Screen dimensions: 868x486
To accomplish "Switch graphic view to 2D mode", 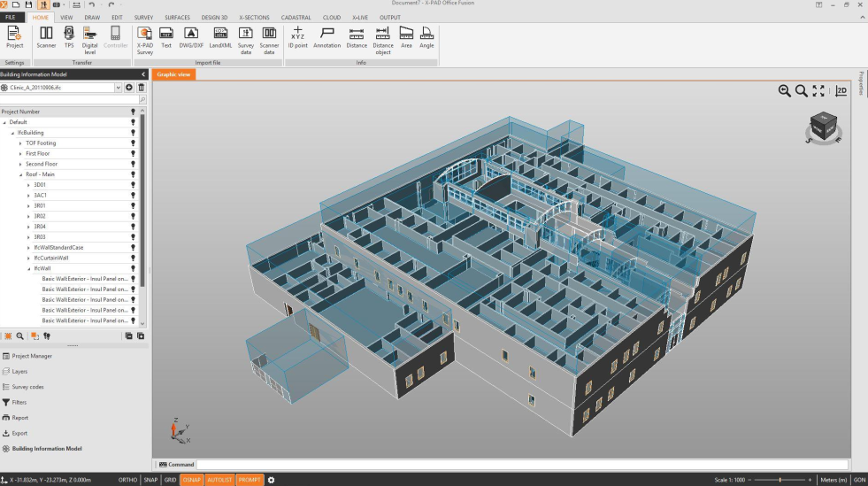I will pos(841,90).
